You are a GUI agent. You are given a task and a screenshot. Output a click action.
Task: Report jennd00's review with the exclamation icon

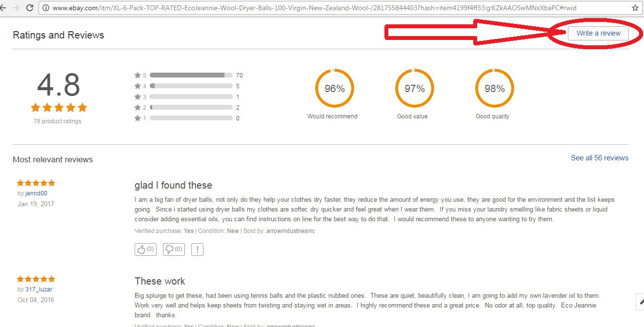[197, 249]
